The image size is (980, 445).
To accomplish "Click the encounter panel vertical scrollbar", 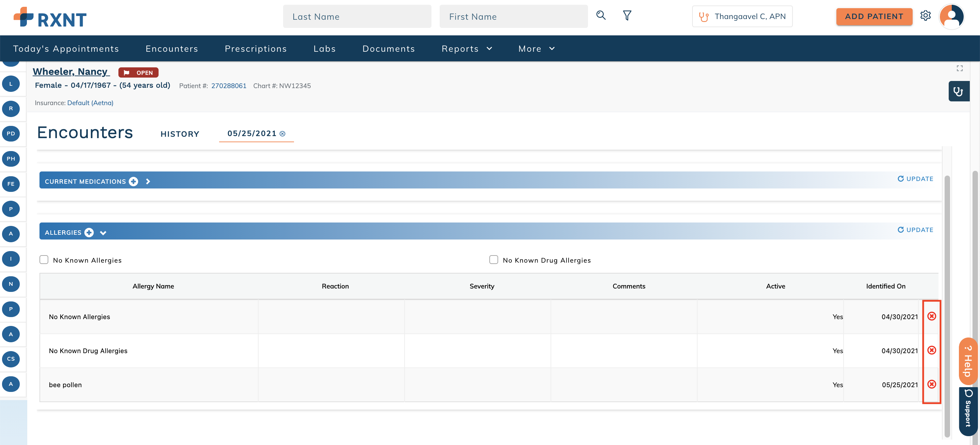I will tap(947, 306).
